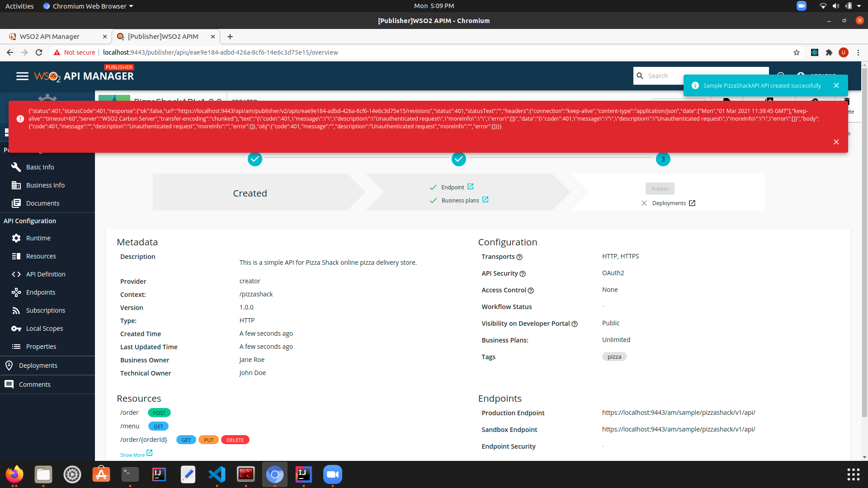868x488 pixels.
Task: Click the Show More resources link
Action: click(x=133, y=455)
